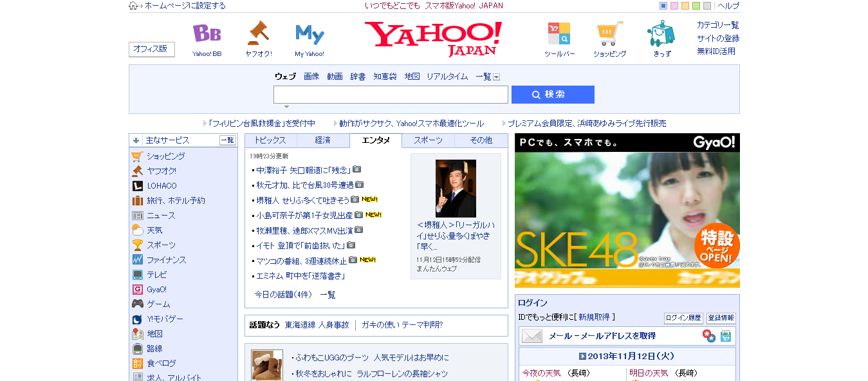Click the sun and cloud icon beside 天気
The height and width of the screenshot is (381, 868).
point(137,230)
